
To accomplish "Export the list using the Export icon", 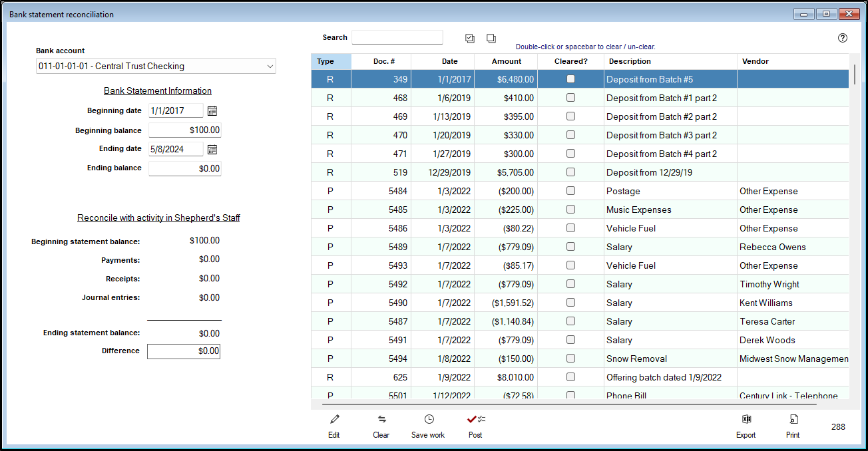I will (x=746, y=420).
